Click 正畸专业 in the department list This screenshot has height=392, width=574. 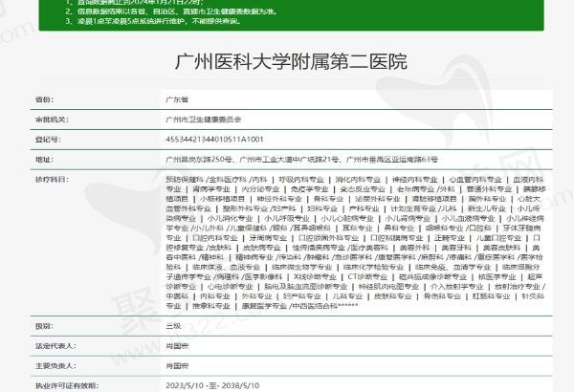(x=450, y=238)
